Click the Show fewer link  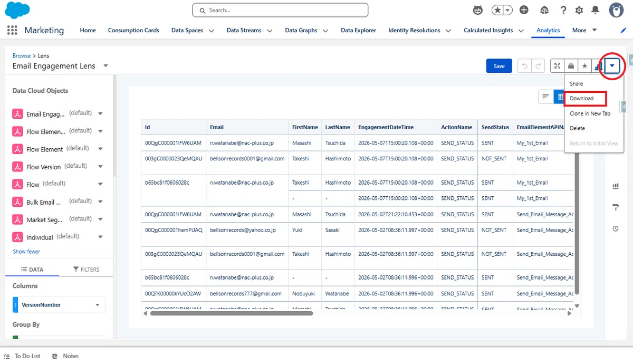pyautogui.click(x=26, y=252)
